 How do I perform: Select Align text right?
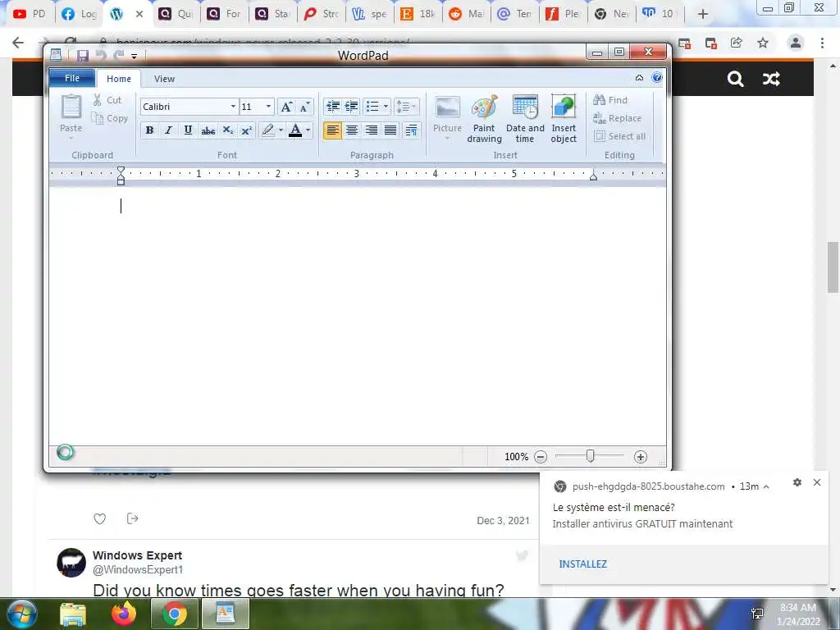[x=372, y=130]
